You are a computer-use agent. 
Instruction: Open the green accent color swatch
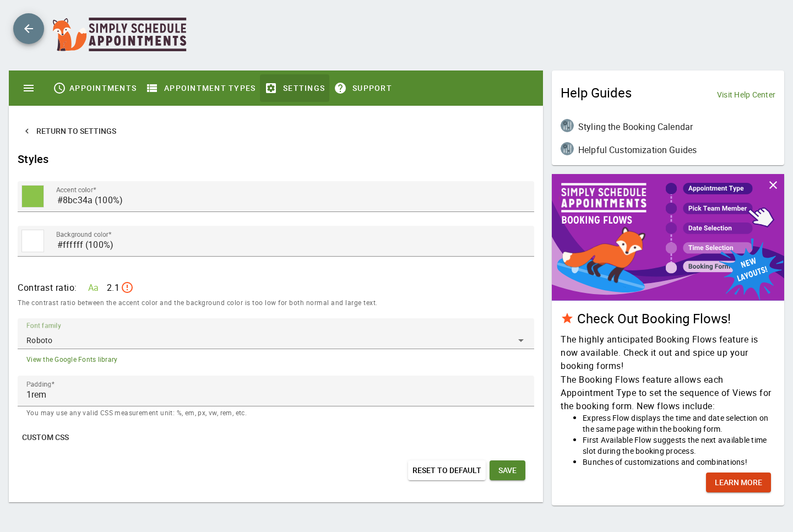point(33,197)
